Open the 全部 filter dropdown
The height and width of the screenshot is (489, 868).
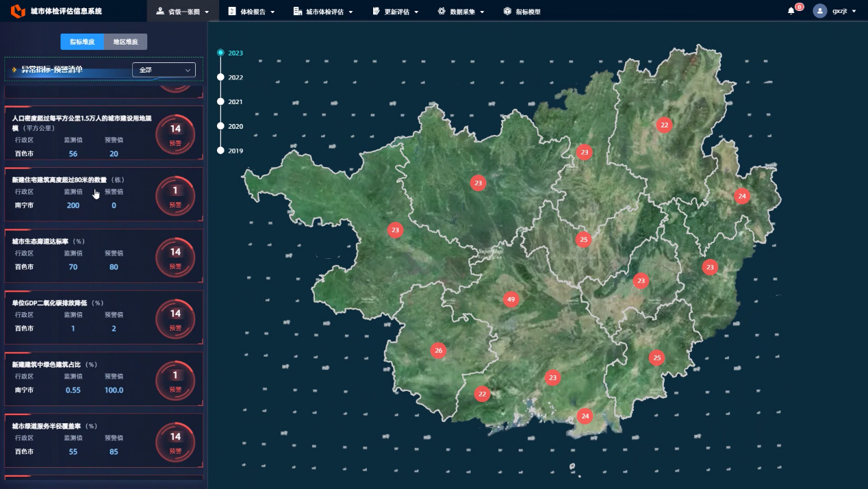164,70
